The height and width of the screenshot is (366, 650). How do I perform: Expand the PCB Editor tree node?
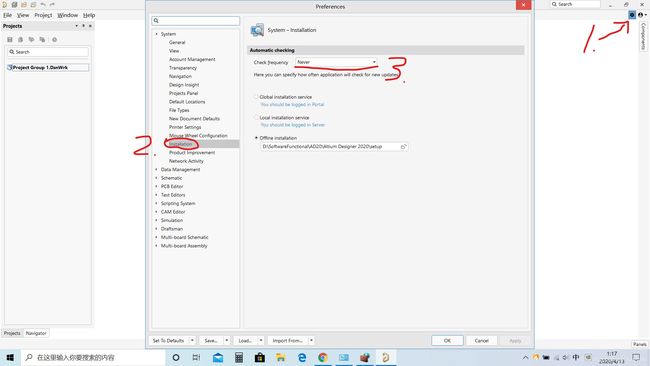(156, 186)
